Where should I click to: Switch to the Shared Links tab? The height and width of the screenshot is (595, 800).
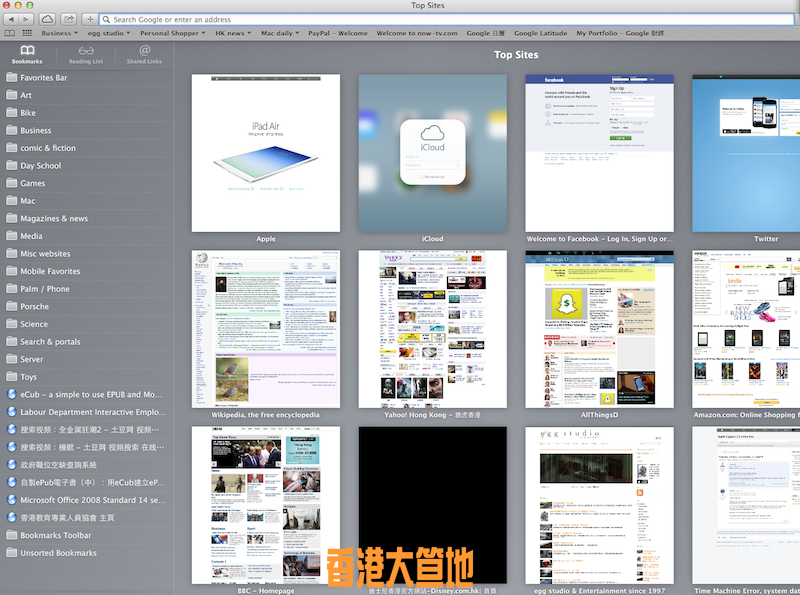tap(144, 55)
